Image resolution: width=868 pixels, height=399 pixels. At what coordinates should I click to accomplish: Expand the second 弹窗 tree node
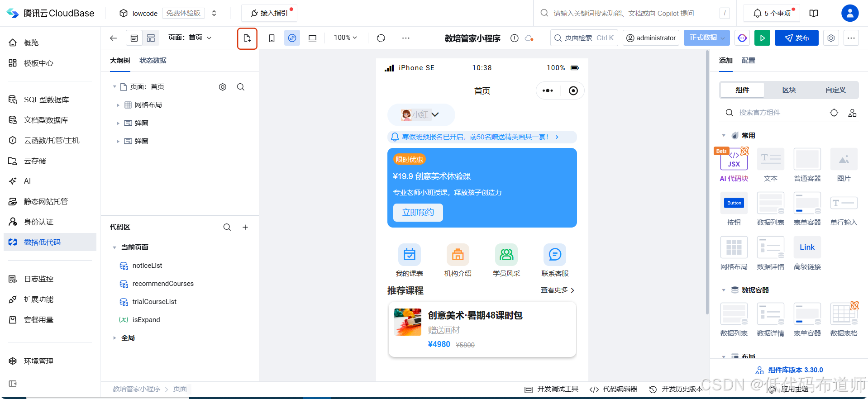(118, 141)
